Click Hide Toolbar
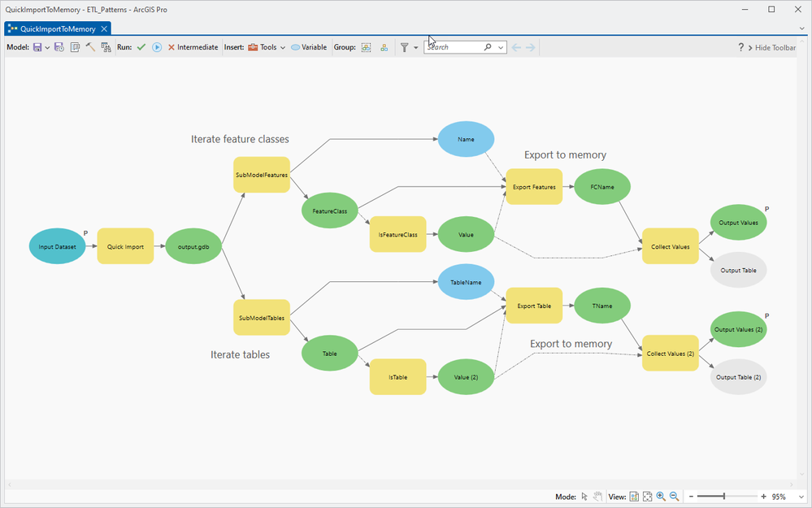Image resolution: width=812 pixels, height=508 pixels. point(771,48)
